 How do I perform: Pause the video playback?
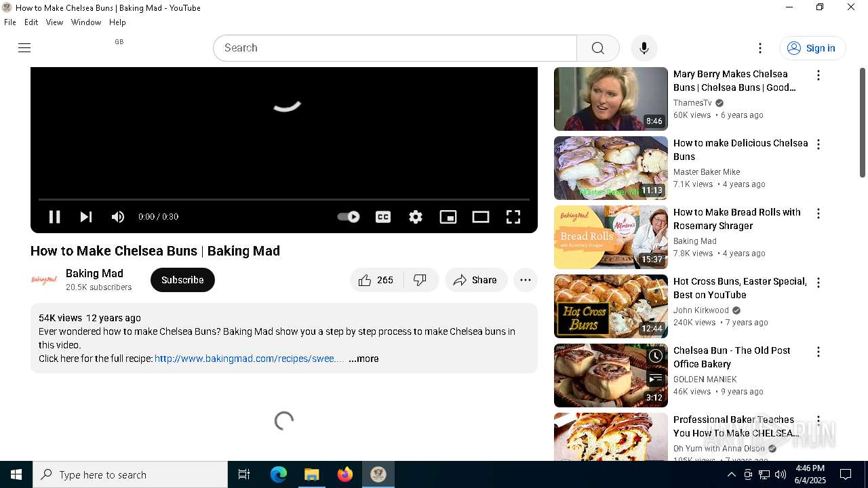point(54,217)
